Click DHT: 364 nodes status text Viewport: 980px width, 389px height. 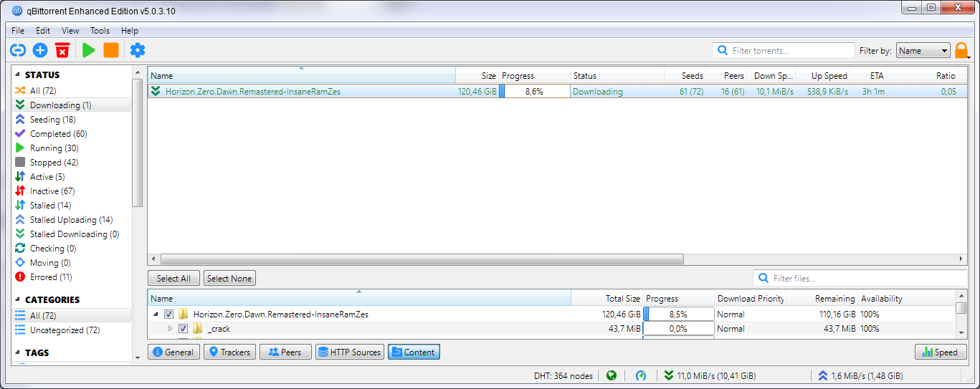(563, 375)
